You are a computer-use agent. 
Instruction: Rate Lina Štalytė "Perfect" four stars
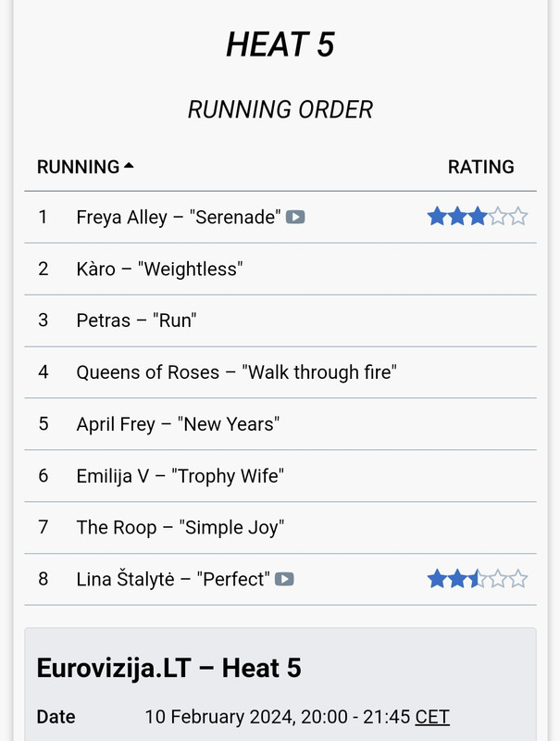coord(498,580)
